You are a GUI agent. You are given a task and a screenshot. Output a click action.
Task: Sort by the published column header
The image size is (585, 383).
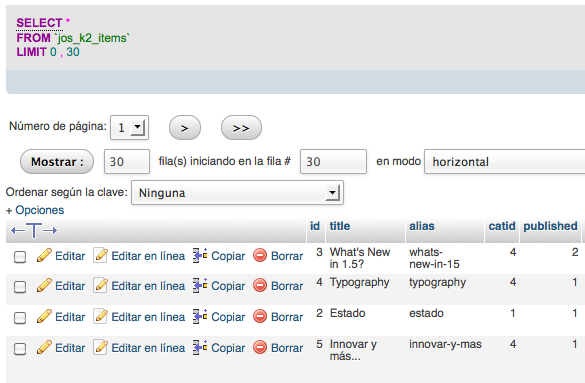tap(550, 226)
